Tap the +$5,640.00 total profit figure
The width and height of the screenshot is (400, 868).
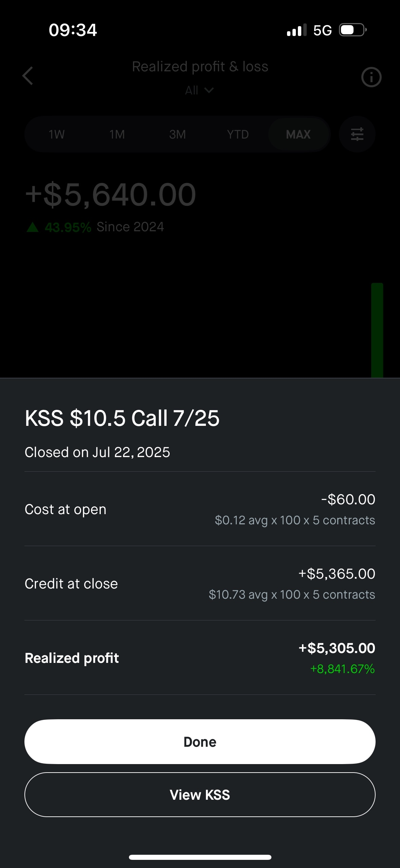[111, 195]
